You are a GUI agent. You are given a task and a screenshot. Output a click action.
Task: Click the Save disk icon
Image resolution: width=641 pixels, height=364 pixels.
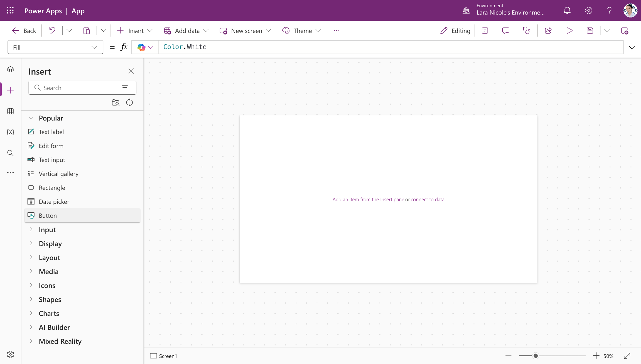point(590,31)
